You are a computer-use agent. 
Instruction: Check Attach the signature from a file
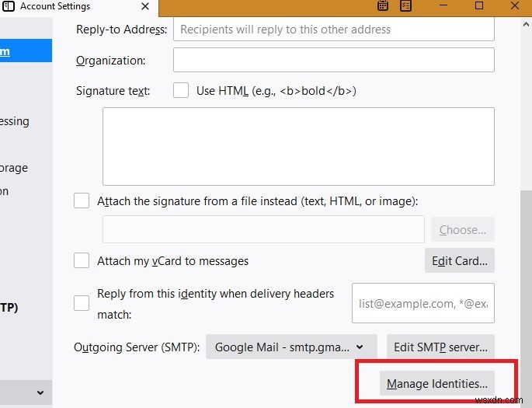[x=82, y=201]
